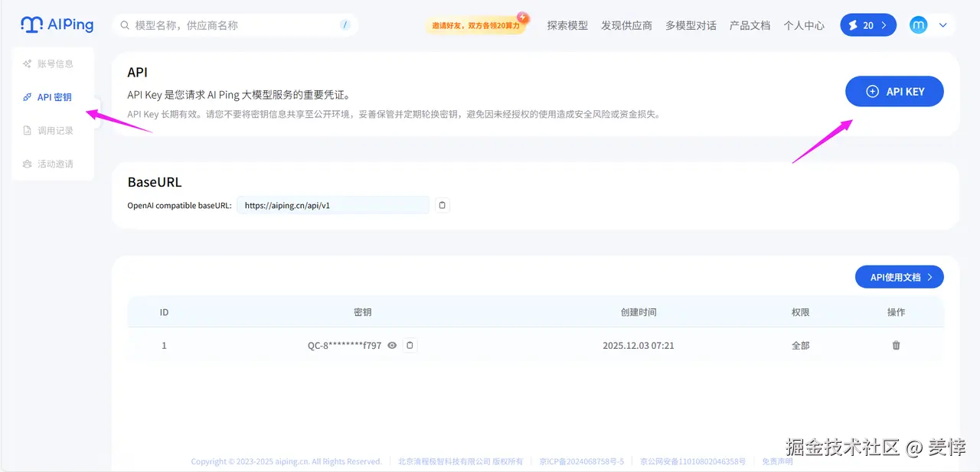Image resolution: width=980 pixels, height=472 pixels.
Task: Open 调用记录 via its document icon
Action: point(28,130)
